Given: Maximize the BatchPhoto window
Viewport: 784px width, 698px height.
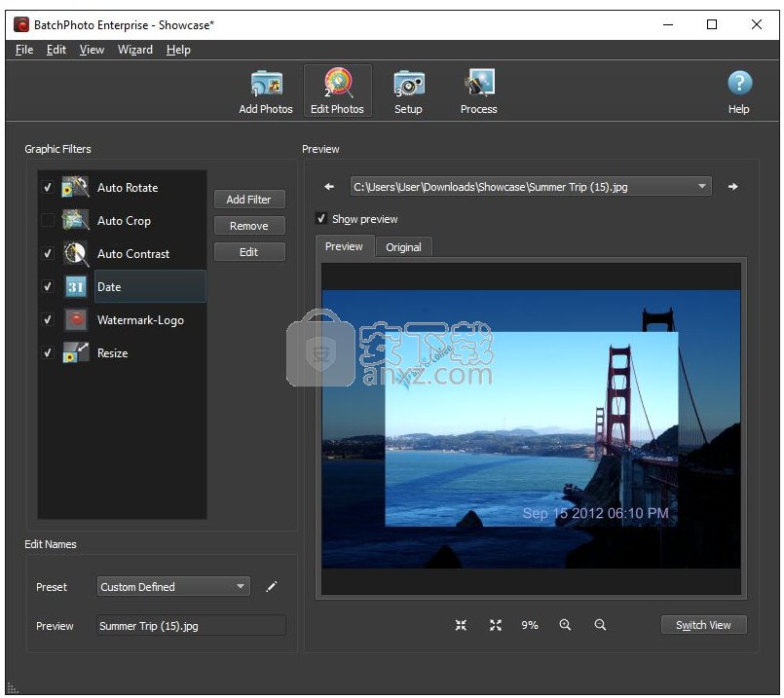Looking at the screenshot, I should [x=712, y=24].
